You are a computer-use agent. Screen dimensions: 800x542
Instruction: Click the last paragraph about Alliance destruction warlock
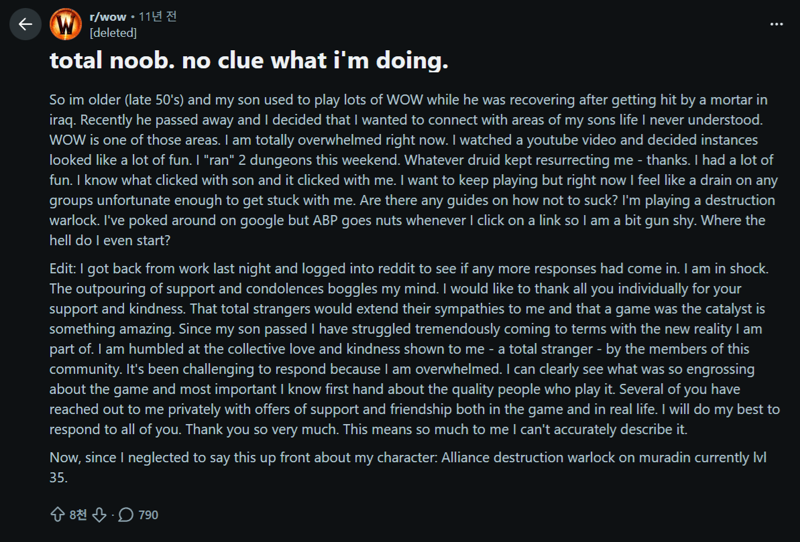coord(400,467)
